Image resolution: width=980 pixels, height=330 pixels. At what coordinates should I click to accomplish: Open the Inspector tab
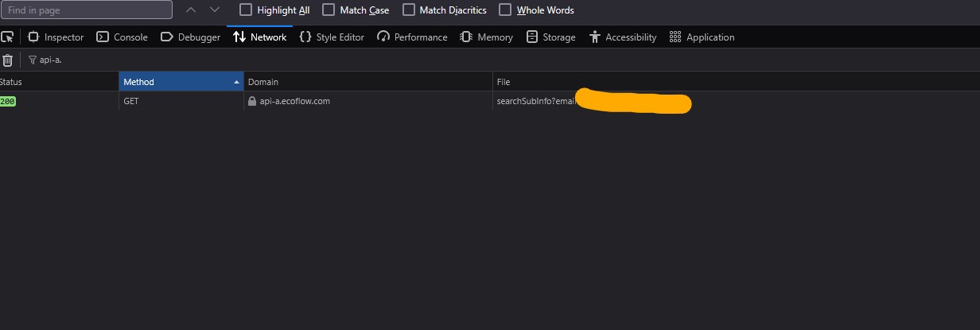coord(56,37)
